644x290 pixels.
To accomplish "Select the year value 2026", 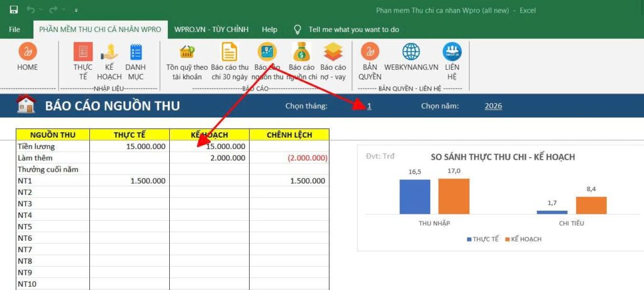I will pyautogui.click(x=493, y=106).
